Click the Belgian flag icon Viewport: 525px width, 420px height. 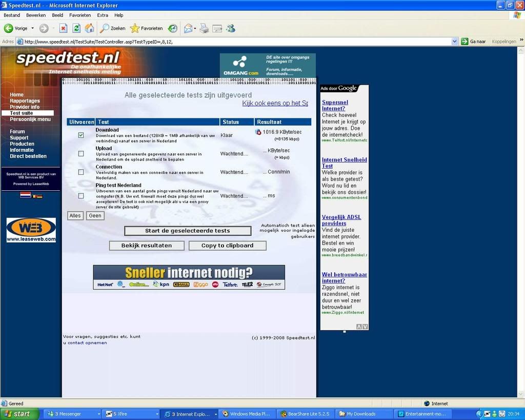pos(34,196)
